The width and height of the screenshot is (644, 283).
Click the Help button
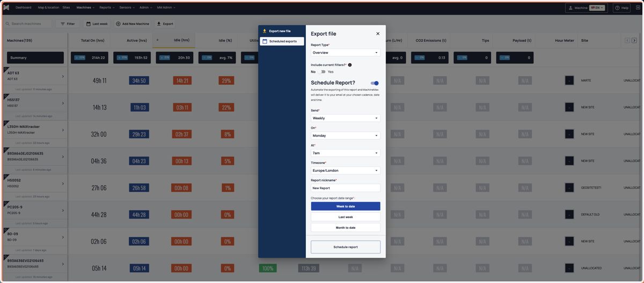621,8
